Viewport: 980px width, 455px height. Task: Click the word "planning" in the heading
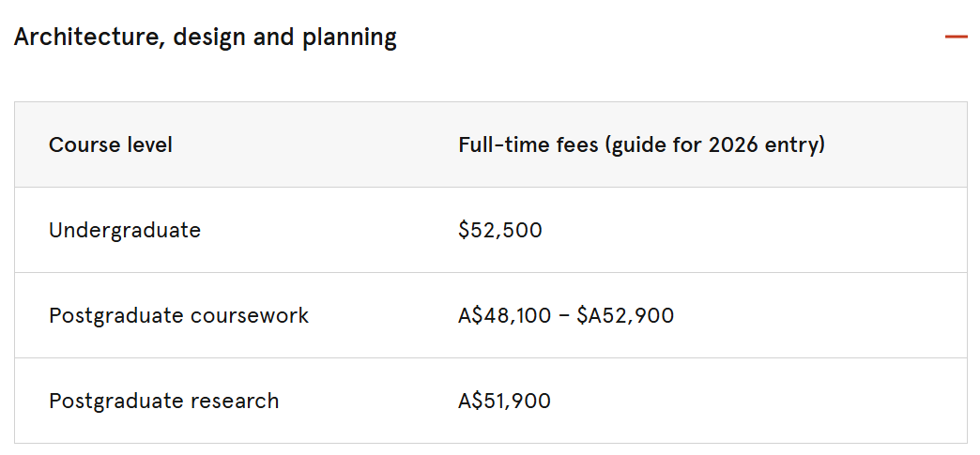click(349, 38)
